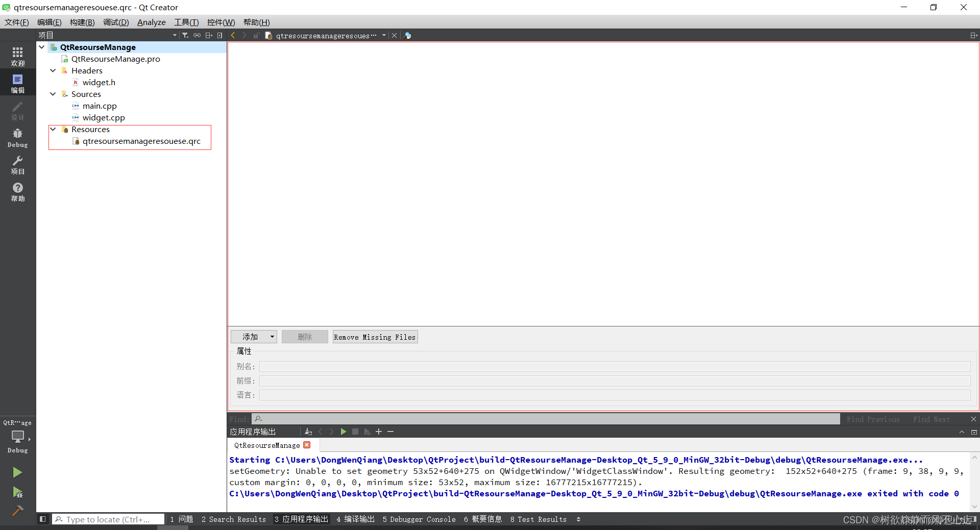Split the project side pane
Image resolution: width=980 pixels, height=530 pixels.
pos(209,35)
